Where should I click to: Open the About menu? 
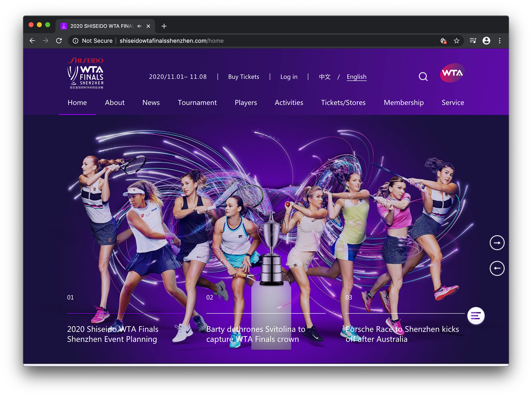[115, 103]
